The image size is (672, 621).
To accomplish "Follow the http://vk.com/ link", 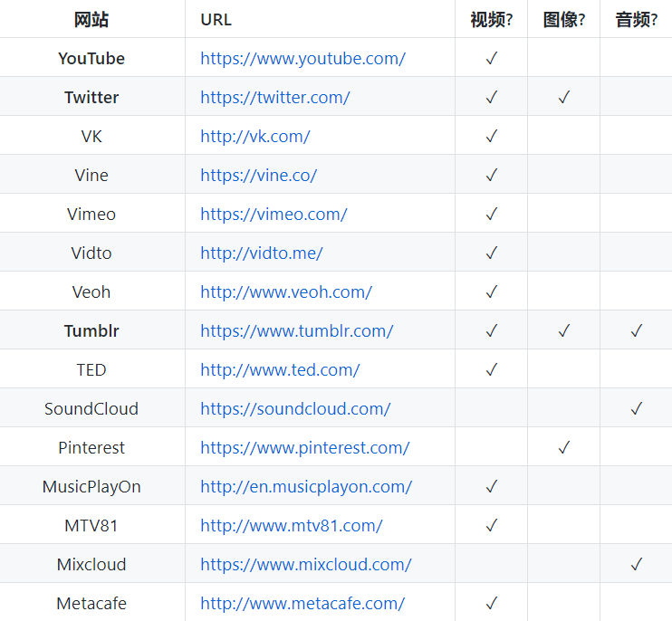I will coord(255,137).
